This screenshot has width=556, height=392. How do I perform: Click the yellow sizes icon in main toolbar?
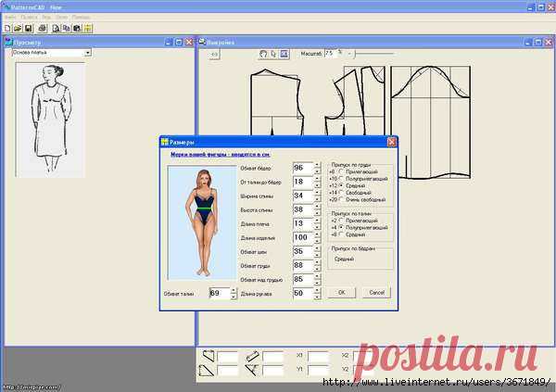[87, 28]
